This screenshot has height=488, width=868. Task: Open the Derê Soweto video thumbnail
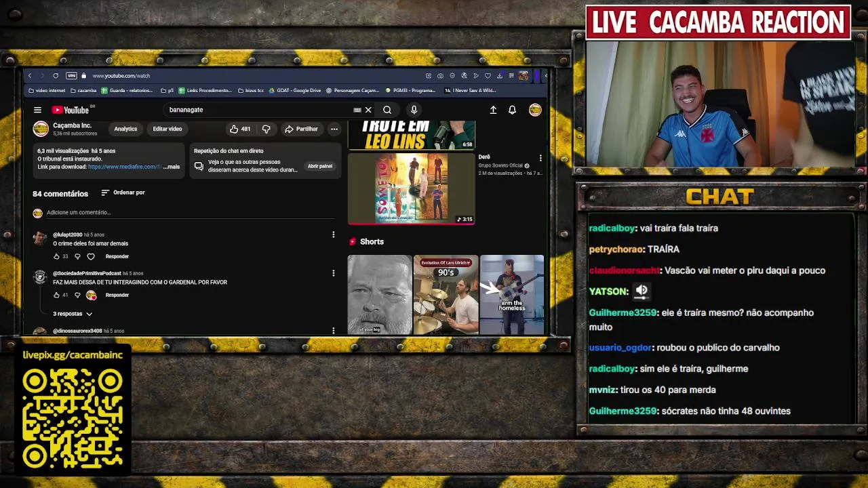412,188
